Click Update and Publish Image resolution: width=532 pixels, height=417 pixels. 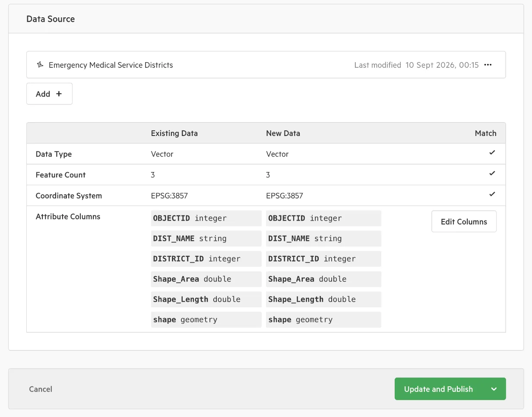pyautogui.click(x=438, y=389)
